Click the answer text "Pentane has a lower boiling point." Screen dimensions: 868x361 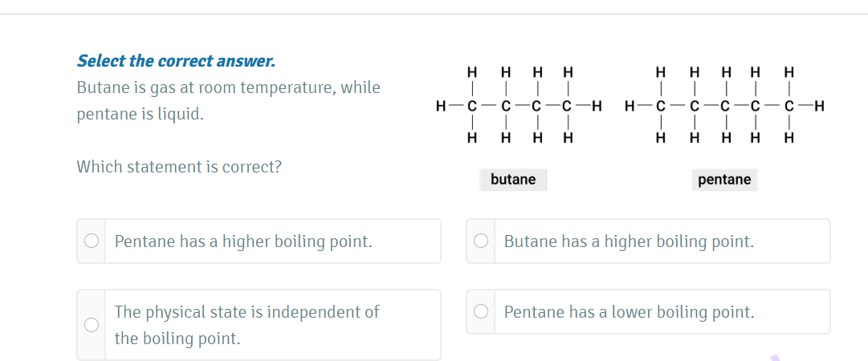tap(629, 312)
